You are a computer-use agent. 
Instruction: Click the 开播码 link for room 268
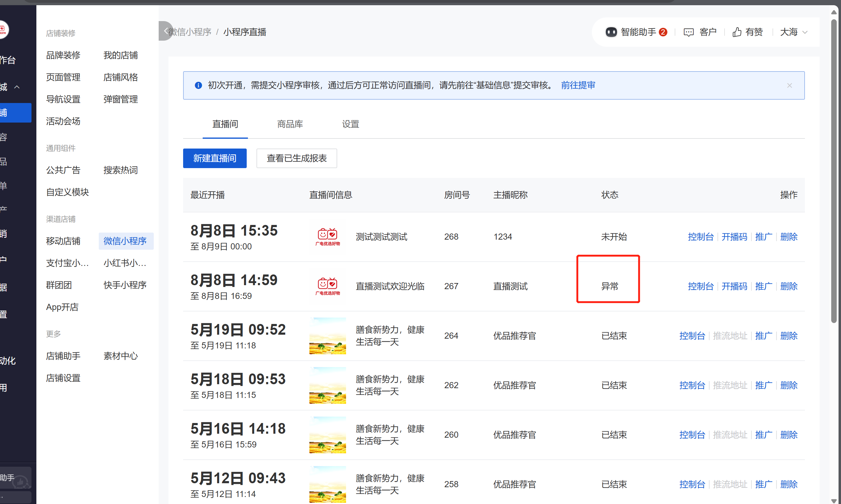[x=734, y=237]
